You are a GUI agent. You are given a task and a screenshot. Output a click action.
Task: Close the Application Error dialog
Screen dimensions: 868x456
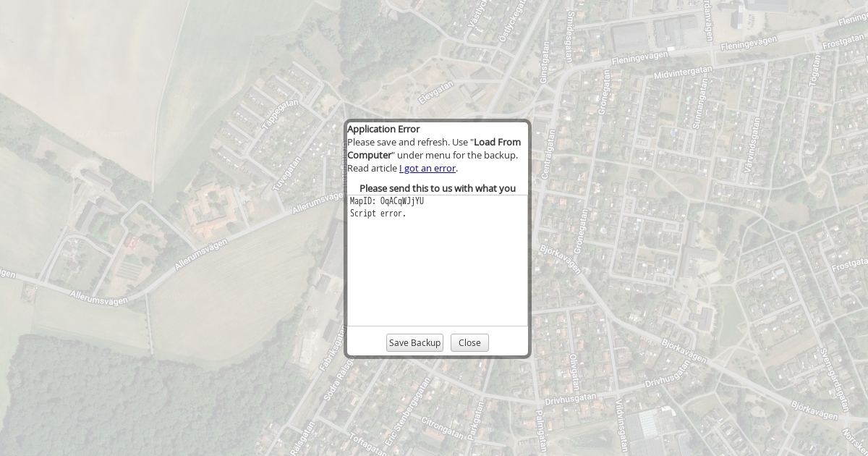click(x=469, y=343)
